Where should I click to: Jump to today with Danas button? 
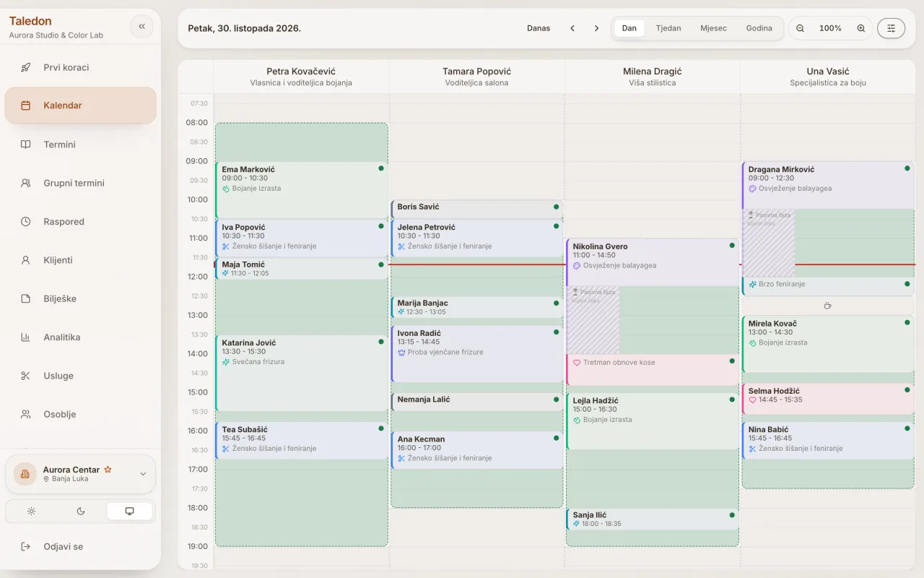[539, 28]
